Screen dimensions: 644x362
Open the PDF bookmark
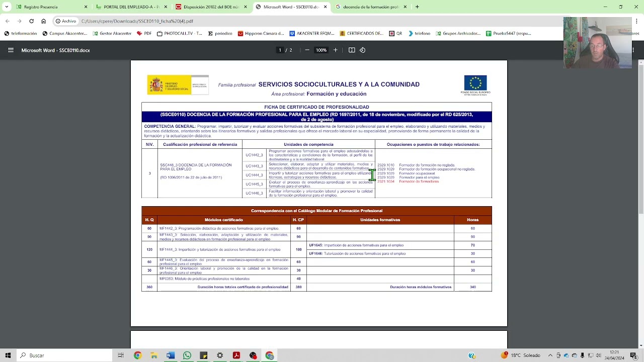[x=144, y=34]
